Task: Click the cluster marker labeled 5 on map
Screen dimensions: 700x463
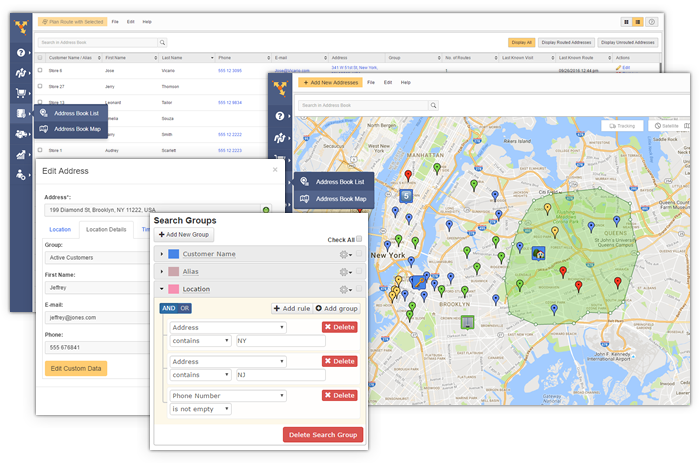Action: pyautogui.click(x=406, y=196)
